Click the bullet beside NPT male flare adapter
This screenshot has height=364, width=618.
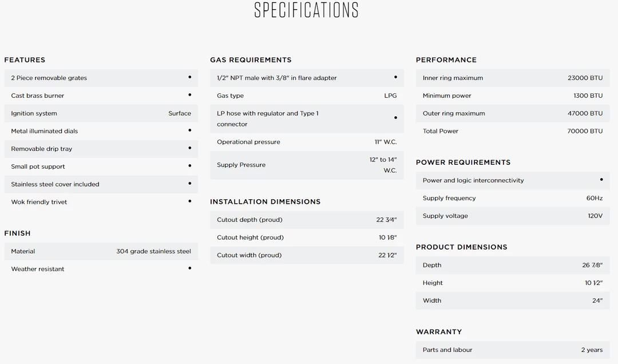(395, 77)
